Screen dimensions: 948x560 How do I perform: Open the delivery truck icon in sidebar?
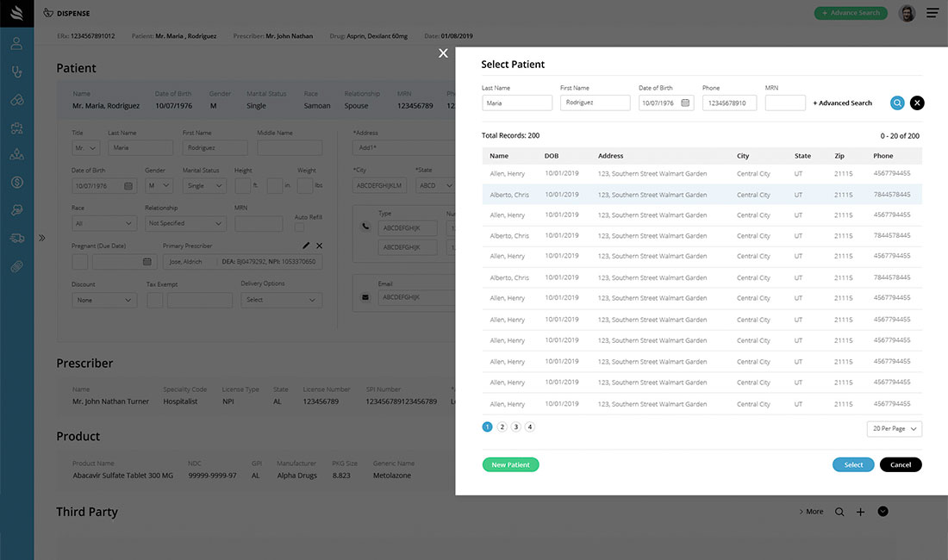click(17, 238)
